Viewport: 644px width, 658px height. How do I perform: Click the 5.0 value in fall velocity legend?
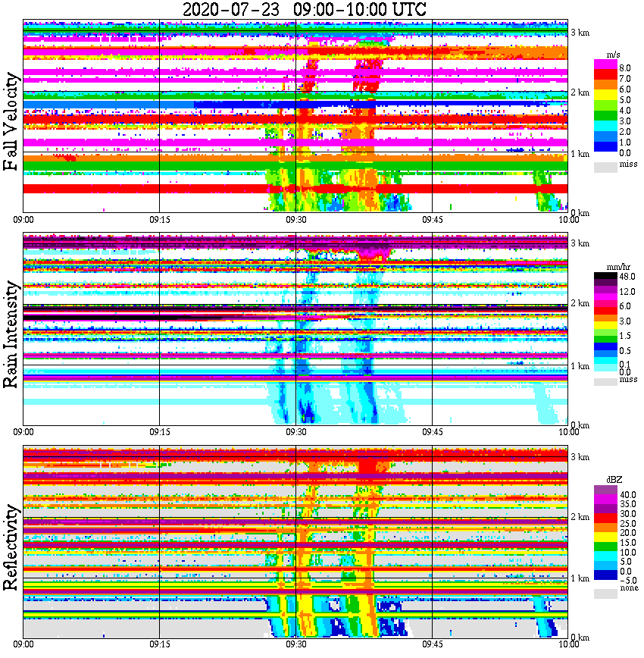625,100
